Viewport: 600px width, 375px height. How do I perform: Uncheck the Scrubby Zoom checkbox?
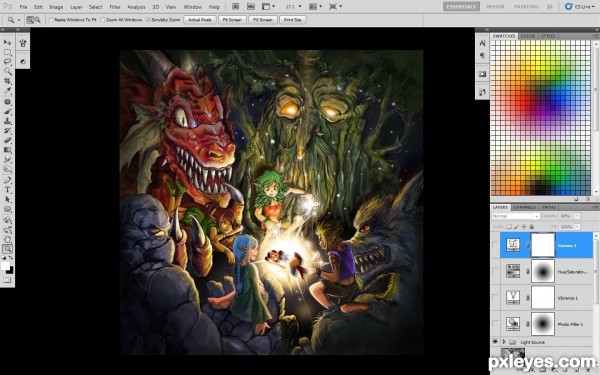[x=148, y=20]
